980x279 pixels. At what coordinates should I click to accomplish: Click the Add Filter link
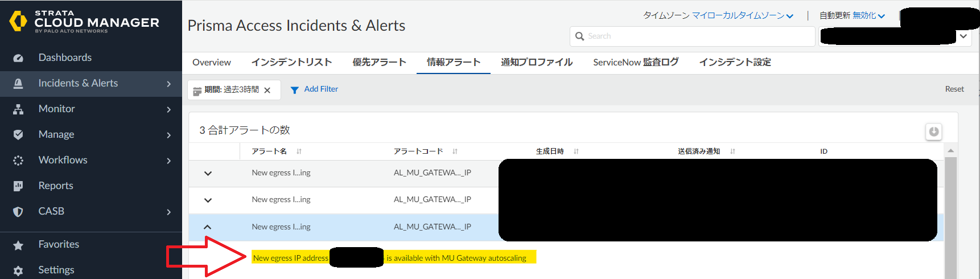click(321, 89)
